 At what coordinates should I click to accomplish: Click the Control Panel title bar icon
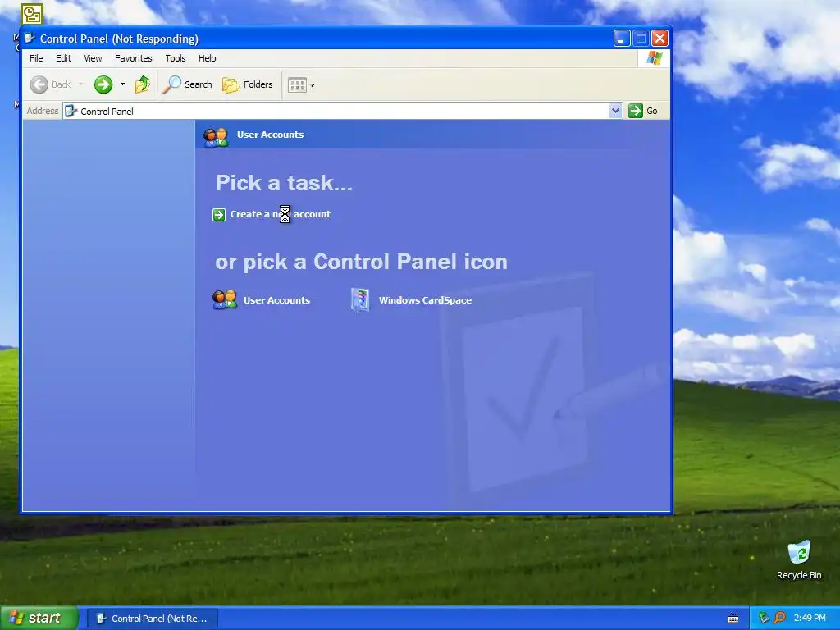30,38
